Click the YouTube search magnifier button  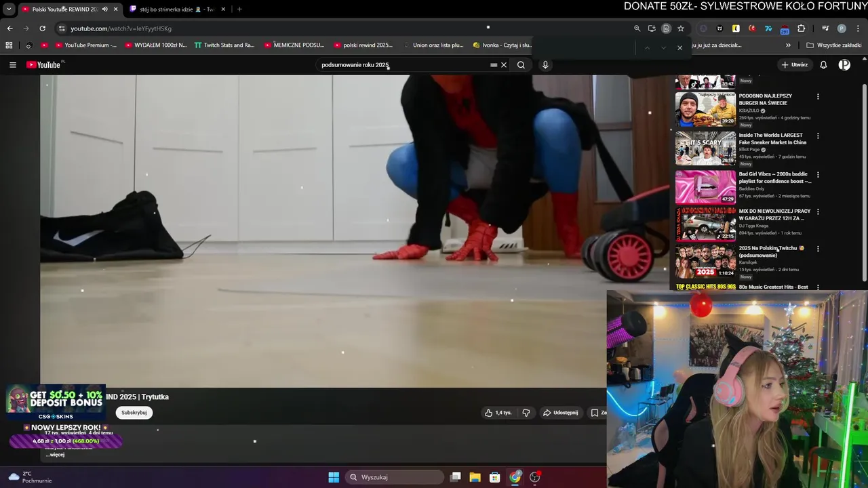point(521,65)
